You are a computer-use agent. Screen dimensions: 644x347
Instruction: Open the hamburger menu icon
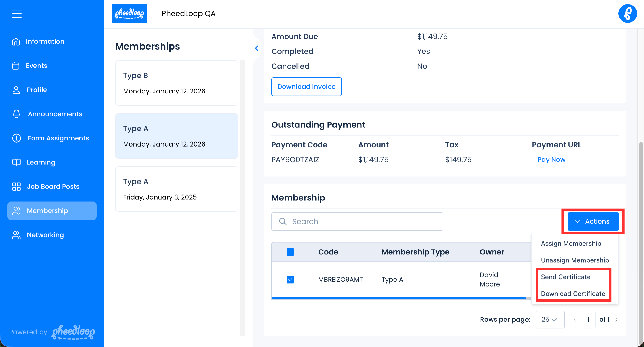coord(16,13)
